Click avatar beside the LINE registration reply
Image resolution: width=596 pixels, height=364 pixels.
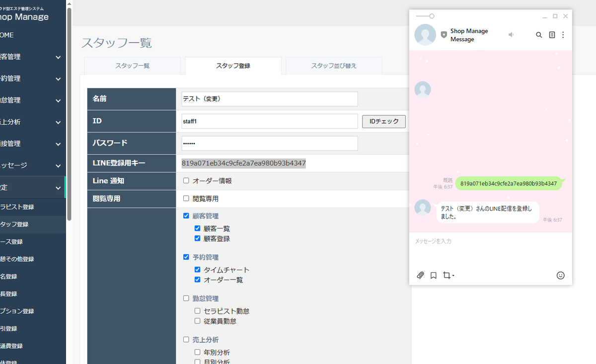[x=423, y=208]
